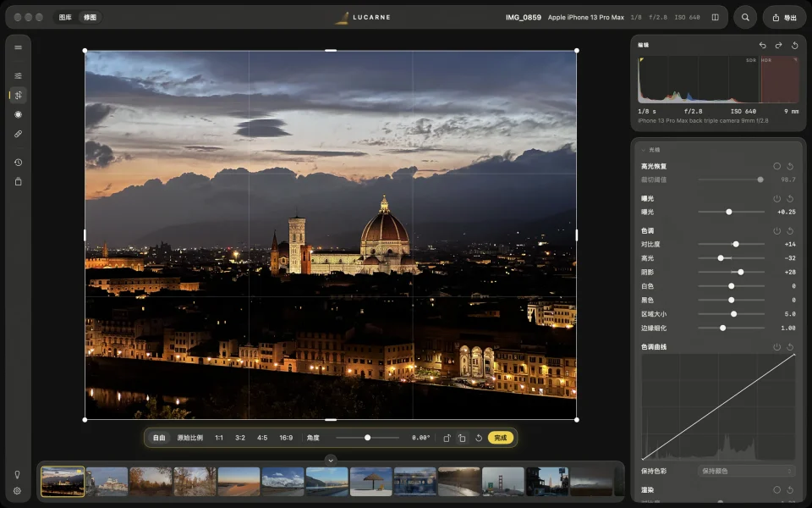This screenshot has height=508, width=812.
Task: Switch to the 修图 tab
Action: coord(91,17)
